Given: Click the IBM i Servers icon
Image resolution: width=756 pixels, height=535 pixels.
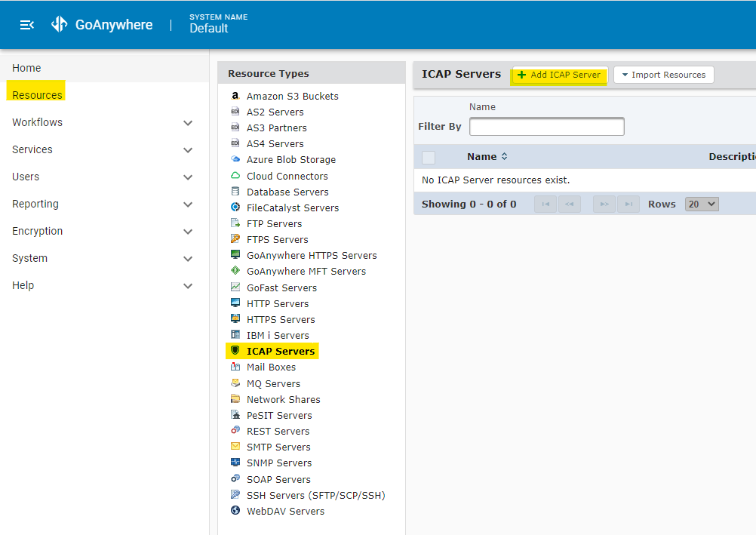Looking at the screenshot, I should [x=235, y=334].
